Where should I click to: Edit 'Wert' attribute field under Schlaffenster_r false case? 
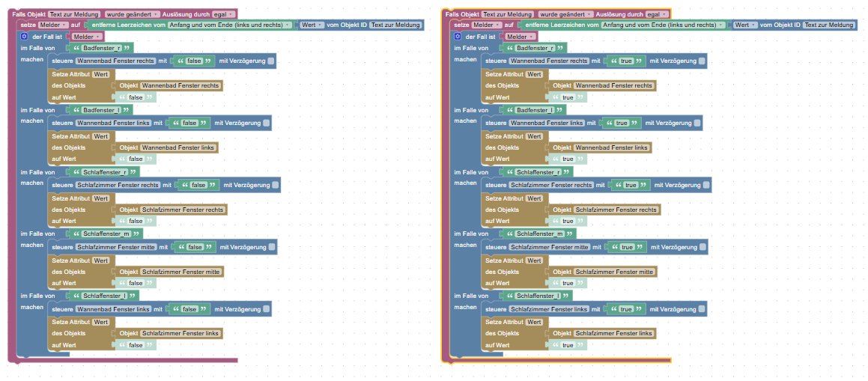[x=101, y=198]
